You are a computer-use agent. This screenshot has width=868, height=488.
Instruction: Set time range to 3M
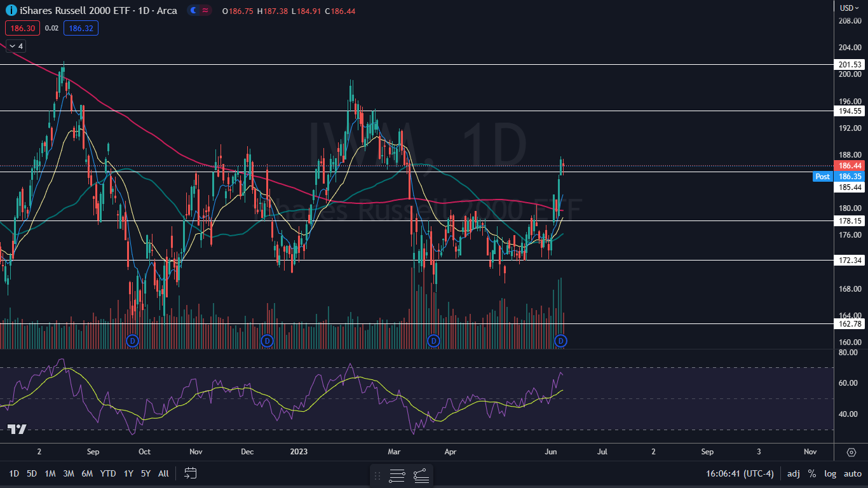pyautogui.click(x=69, y=473)
